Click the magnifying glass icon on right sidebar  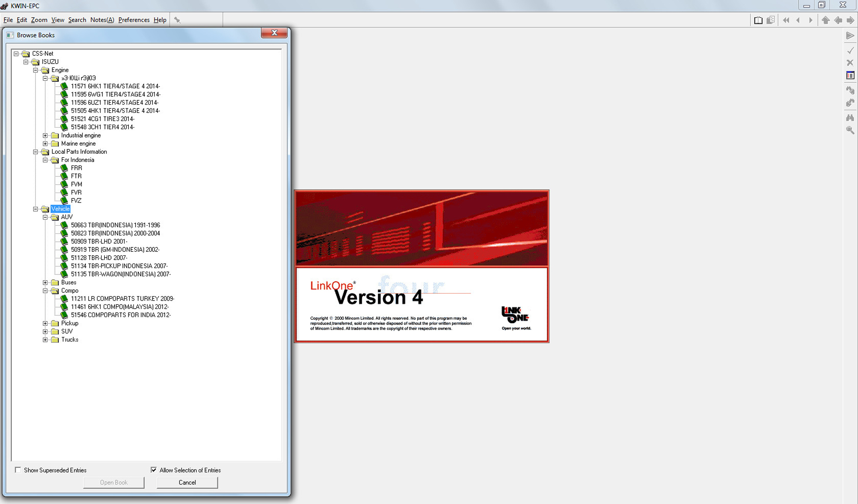850,130
